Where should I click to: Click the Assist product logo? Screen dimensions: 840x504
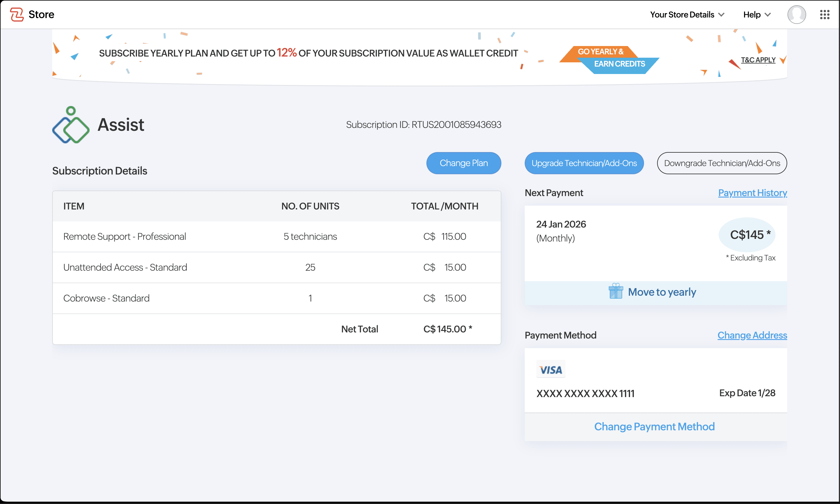click(x=71, y=125)
